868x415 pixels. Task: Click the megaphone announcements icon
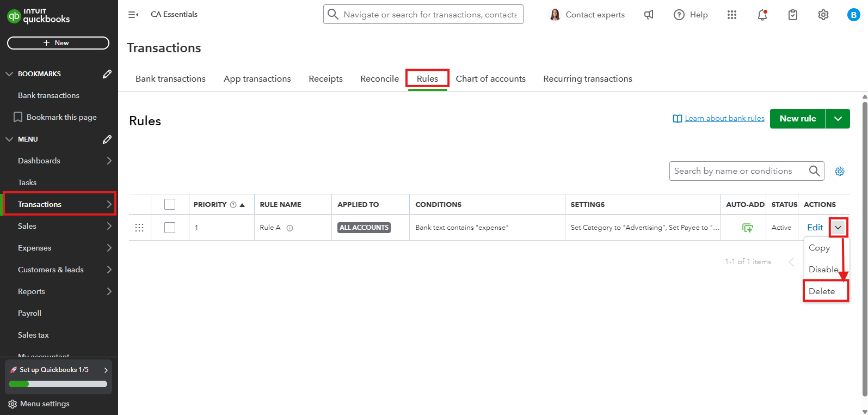tap(649, 15)
